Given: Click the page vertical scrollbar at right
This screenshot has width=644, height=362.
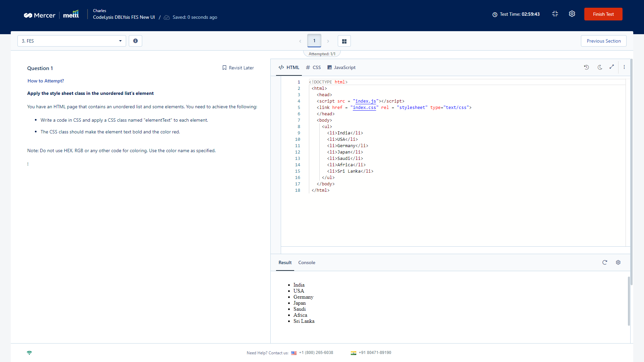Looking at the screenshot, I should coord(632,172).
